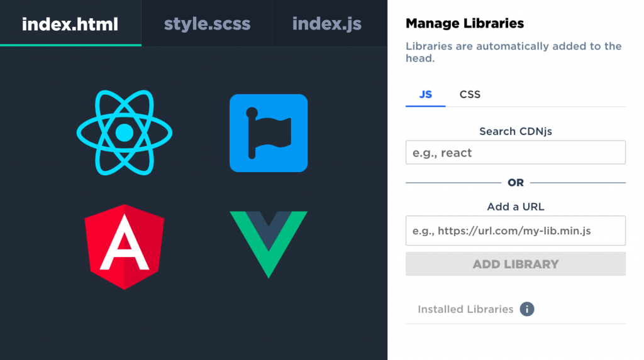The height and width of the screenshot is (360, 644).
Task: Click 'Libraries are automatically added' description
Action: [x=513, y=52]
